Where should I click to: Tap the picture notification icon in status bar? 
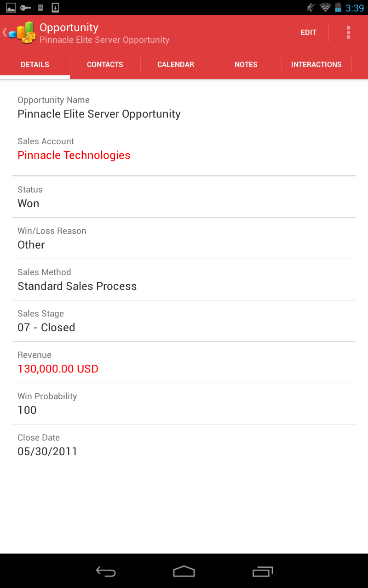pyautogui.click(x=11, y=8)
